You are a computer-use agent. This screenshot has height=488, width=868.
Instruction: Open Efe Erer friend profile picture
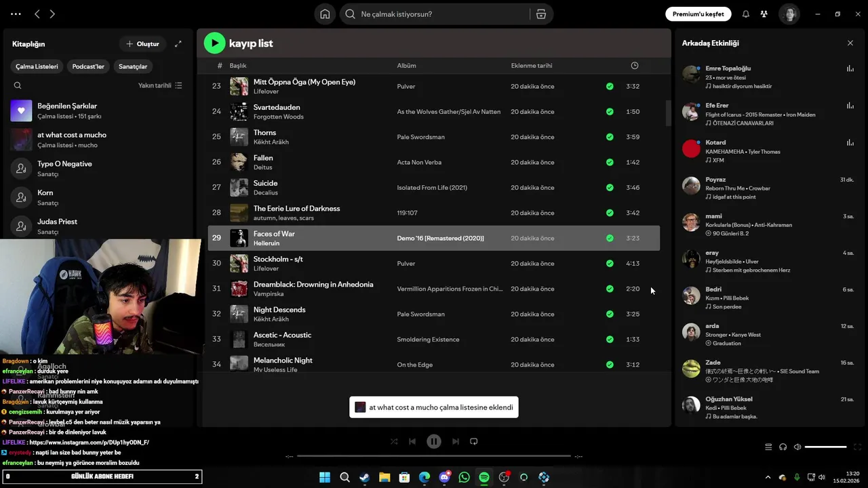click(691, 112)
